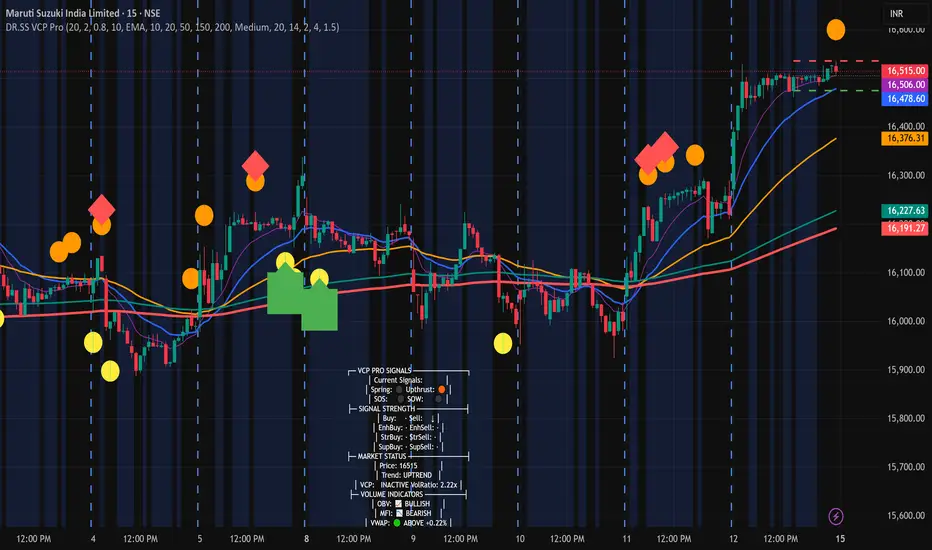Click the red diamond signal near day 4
932x550 pixels.
point(102,209)
